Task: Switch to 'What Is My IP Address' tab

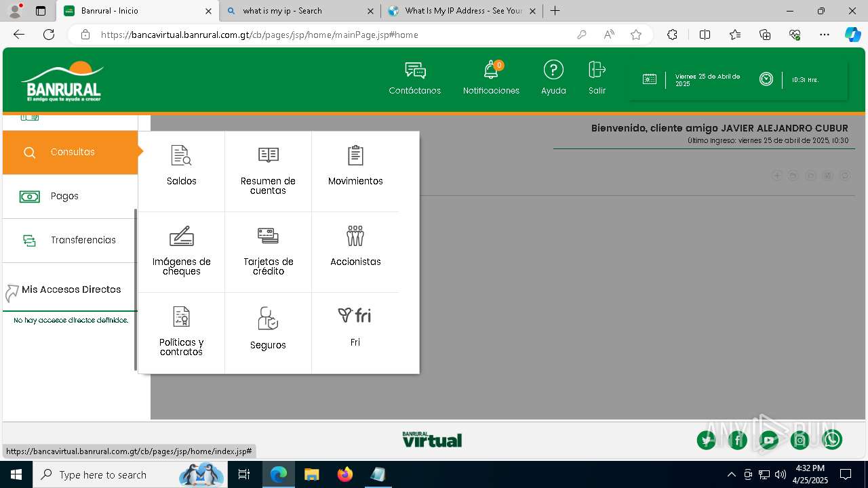Action: point(462,11)
